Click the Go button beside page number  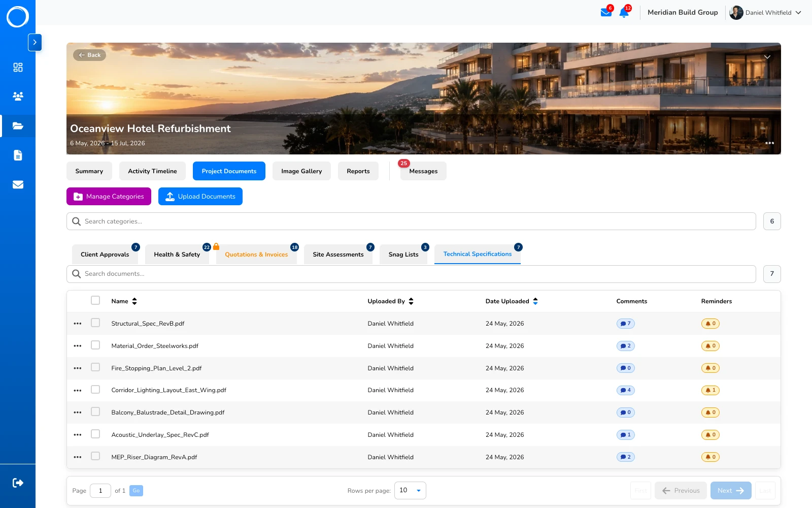[136, 491]
